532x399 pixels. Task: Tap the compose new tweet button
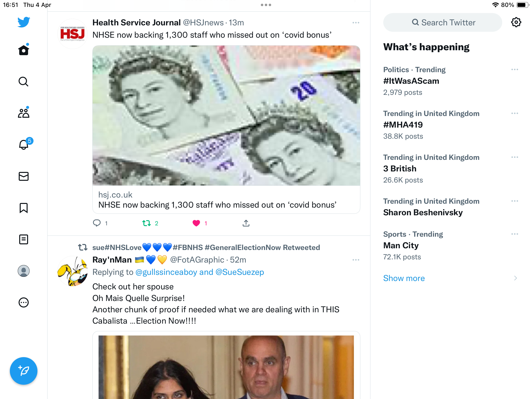24,371
